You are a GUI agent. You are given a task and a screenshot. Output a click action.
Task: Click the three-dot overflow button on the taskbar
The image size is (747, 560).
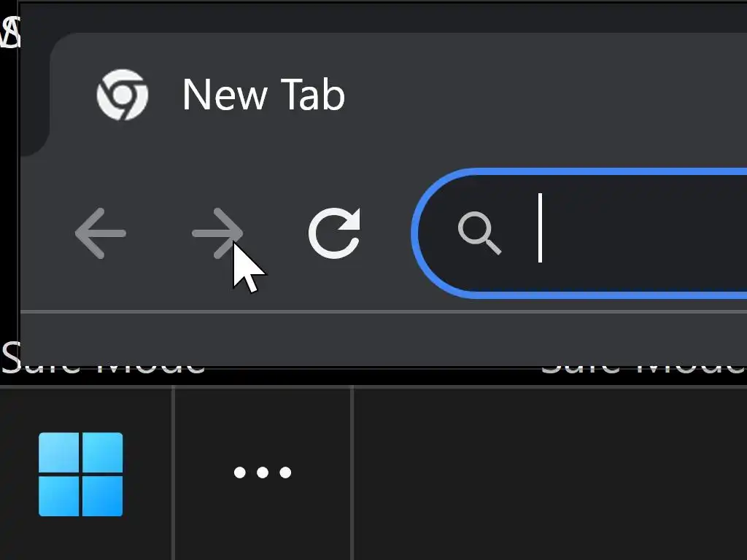click(263, 472)
